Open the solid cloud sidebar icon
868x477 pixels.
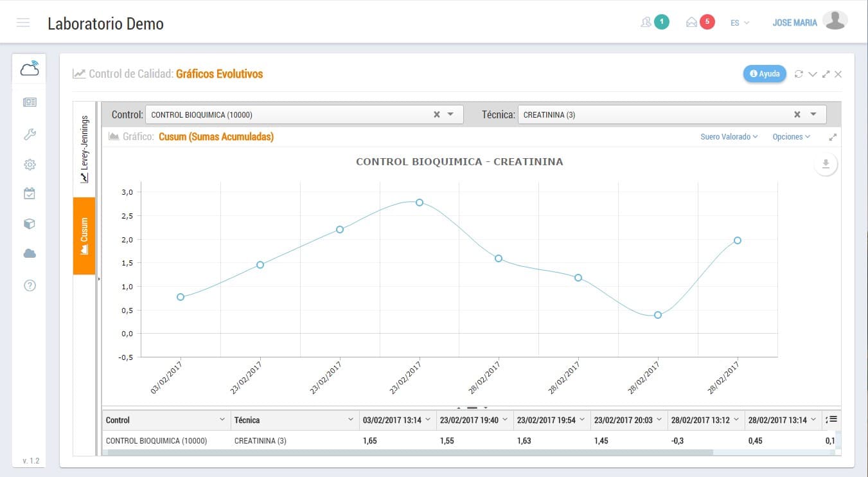30,254
